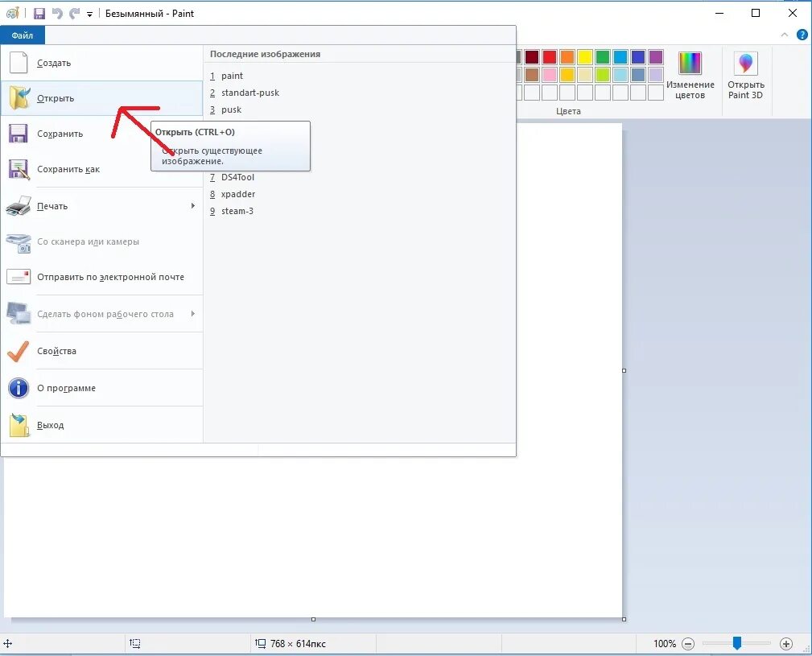812x656 pixels.
Task: Expand the Печать submenu arrow
Action: coord(193,206)
